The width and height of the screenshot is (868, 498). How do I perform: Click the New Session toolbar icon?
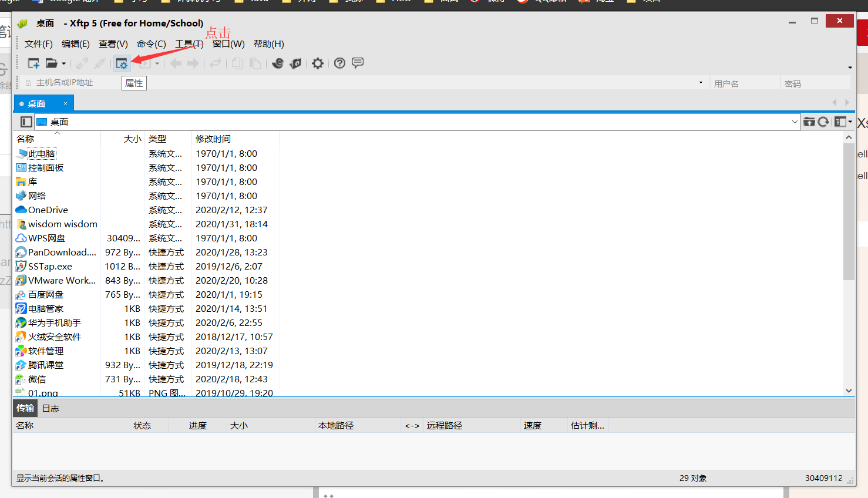[x=33, y=63]
